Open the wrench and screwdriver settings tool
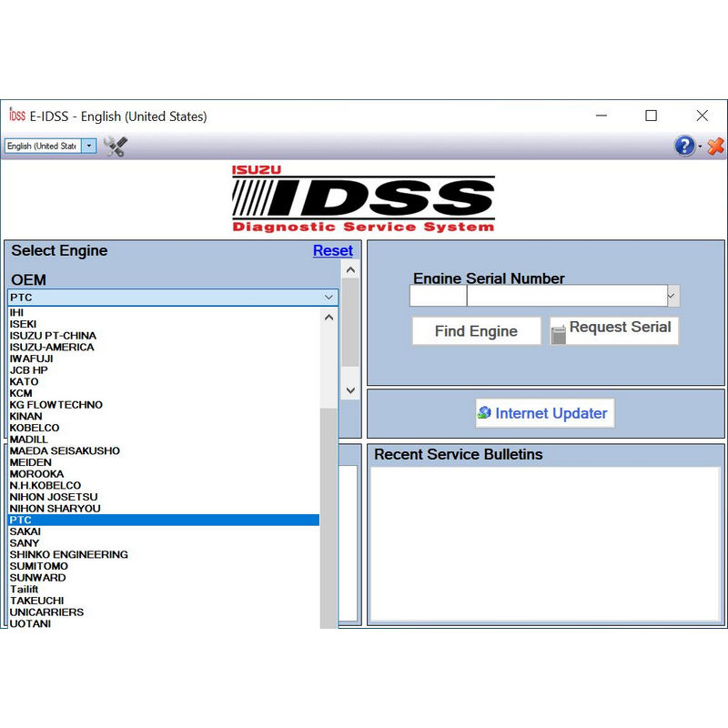Image resolution: width=728 pixels, height=728 pixels. click(116, 147)
